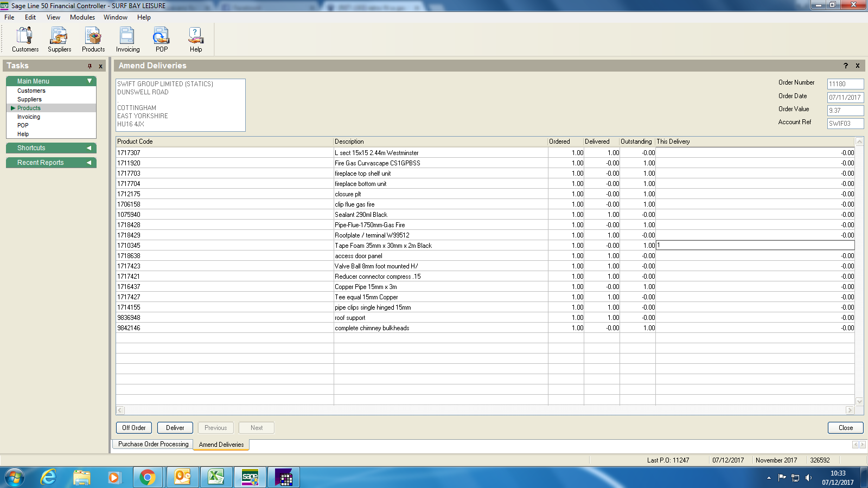Click the volume speaker tray icon
The image size is (868, 488).
[x=808, y=478]
